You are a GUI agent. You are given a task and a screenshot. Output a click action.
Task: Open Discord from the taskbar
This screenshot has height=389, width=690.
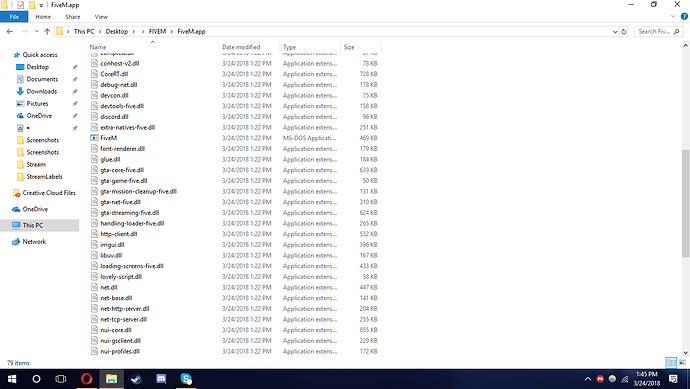[x=161, y=379]
